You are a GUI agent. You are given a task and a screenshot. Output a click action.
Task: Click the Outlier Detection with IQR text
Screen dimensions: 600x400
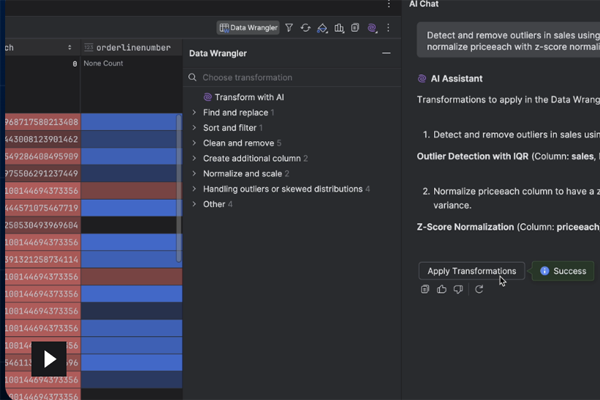[x=472, y=156]
